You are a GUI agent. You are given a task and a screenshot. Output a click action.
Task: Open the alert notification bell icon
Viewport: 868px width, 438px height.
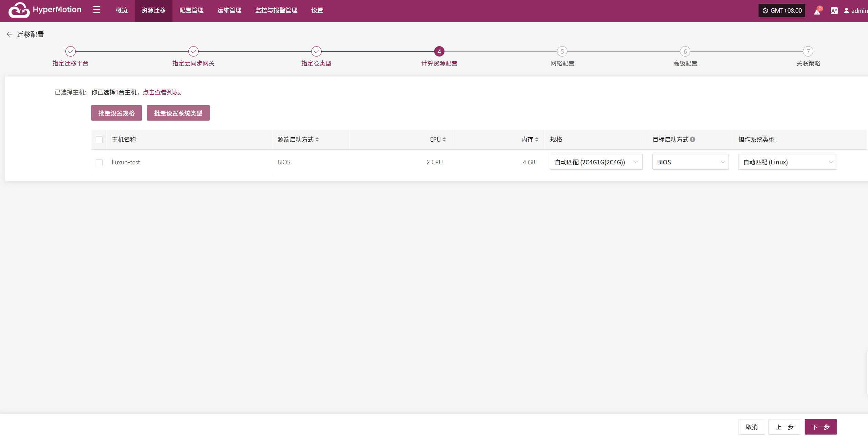pyautogui.click(x=817, y=11)
